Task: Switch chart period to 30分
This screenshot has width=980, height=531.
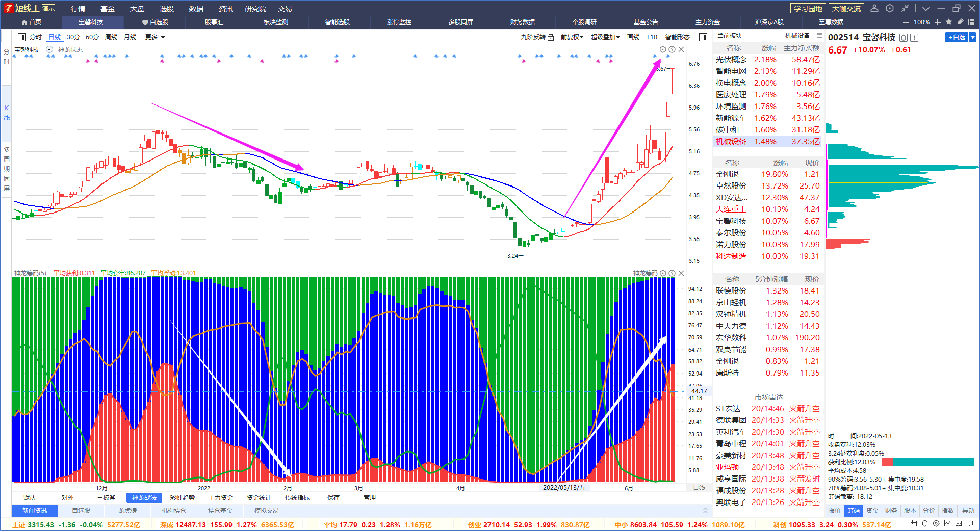Action: [73, 37]
